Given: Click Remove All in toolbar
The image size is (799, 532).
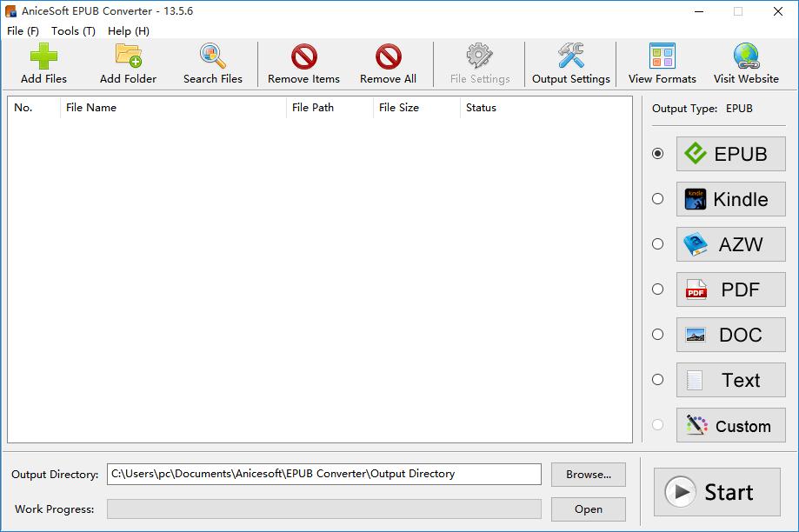Looking at the screenshot, I should pyautogui.click(x=388, y=64).
